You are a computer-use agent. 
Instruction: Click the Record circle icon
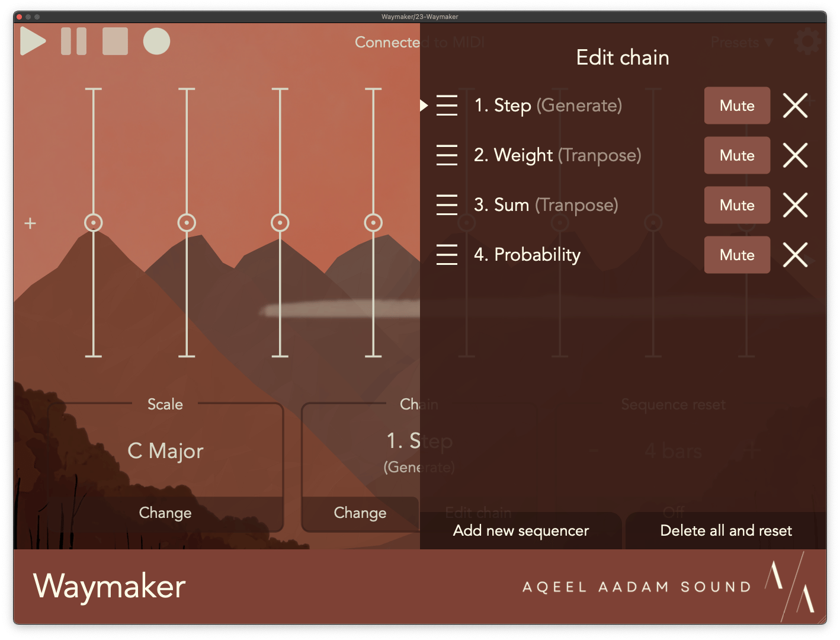coord(156,41)
